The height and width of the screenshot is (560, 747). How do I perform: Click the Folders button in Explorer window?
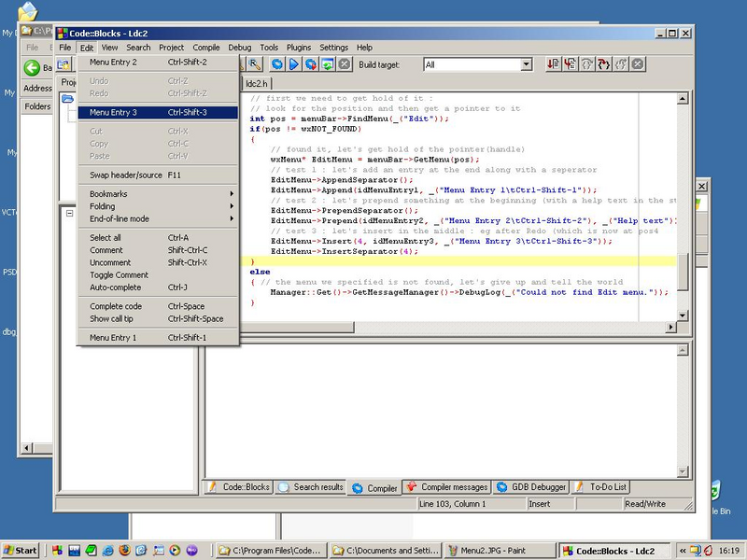[37, 106]
